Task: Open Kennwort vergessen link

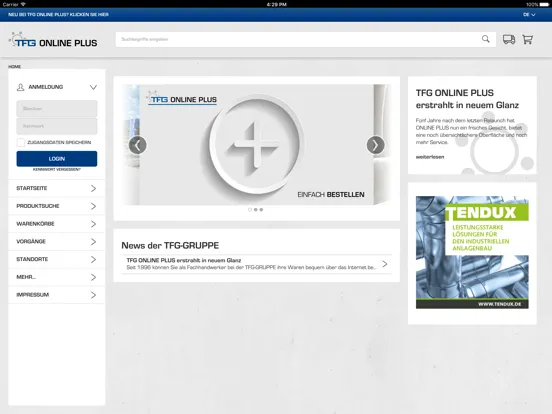Action: tap(57, 170)
